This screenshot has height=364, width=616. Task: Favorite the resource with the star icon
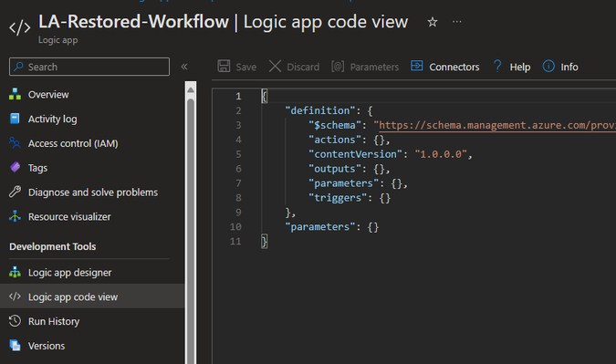(x=433, y=22)
